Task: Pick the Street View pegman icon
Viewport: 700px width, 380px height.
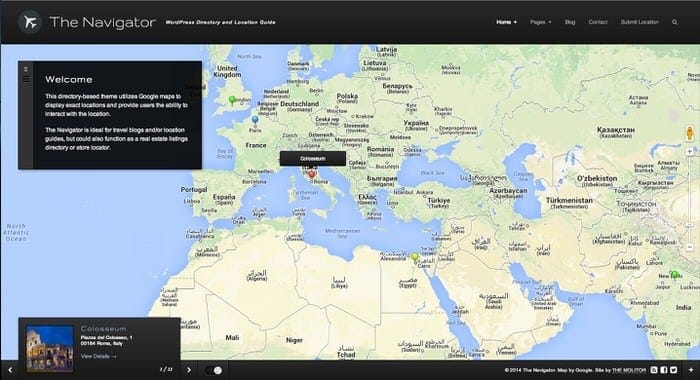Action: [x=690, y=133]
